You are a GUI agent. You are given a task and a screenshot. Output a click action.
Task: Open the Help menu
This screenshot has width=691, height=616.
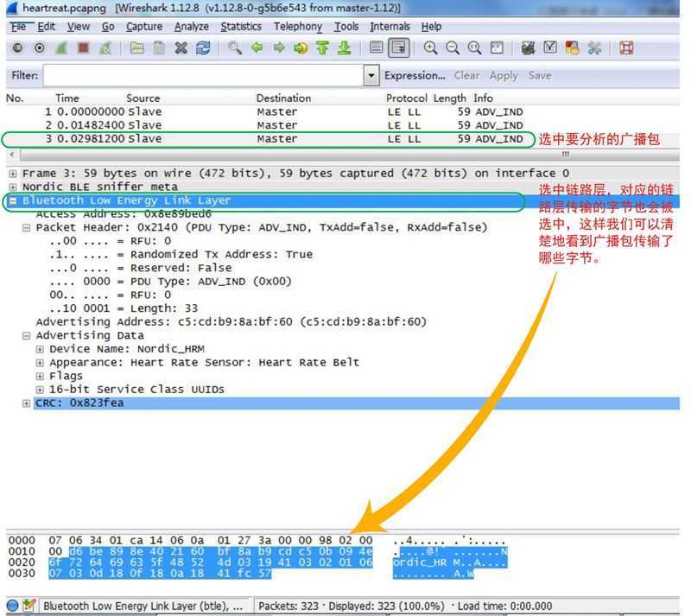(x=431, y=27)
